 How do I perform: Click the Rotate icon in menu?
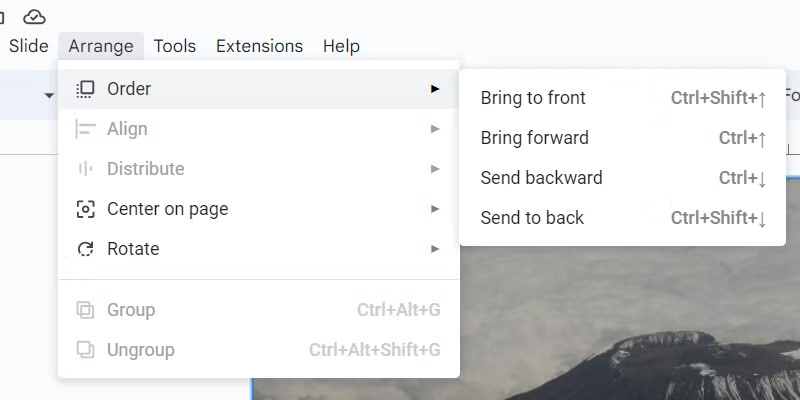click(x=86, y=249)
